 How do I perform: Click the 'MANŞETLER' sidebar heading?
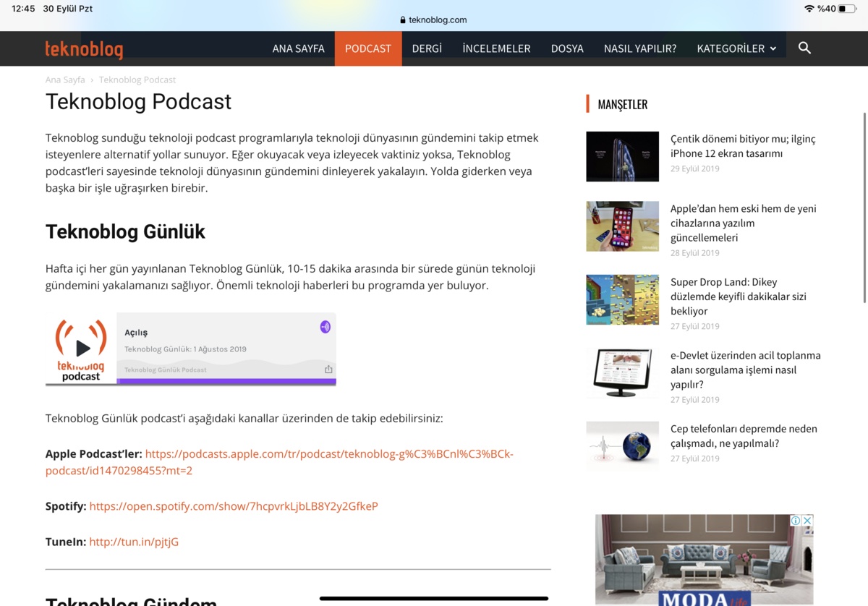622,105
